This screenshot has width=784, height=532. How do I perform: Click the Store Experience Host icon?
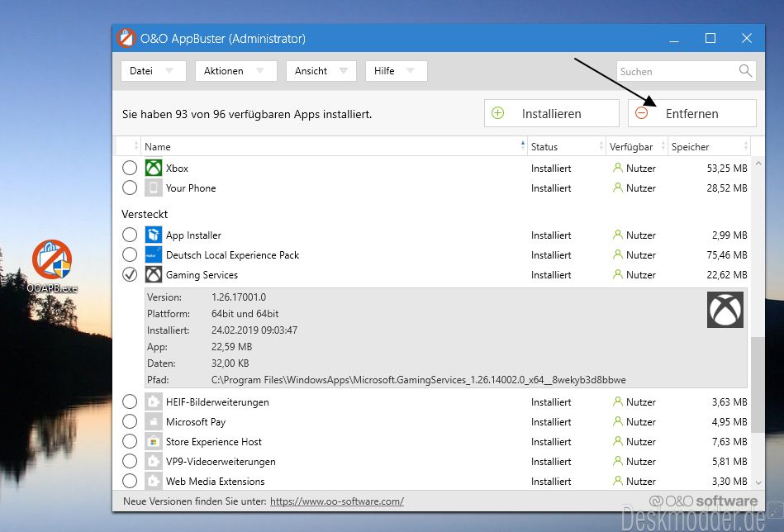coord(154,441)
